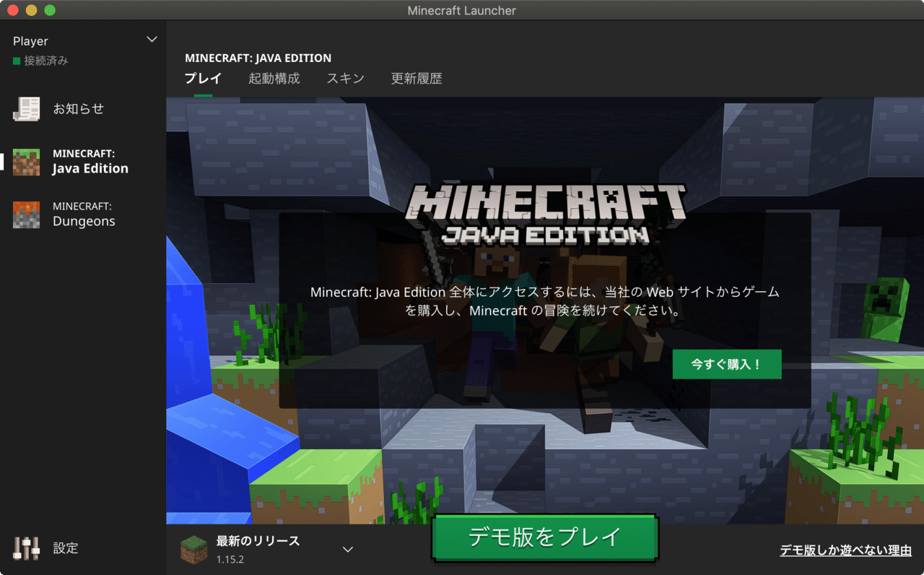Open the お知らせ news section
The height and width of the screenshot is (575, 924).
pyautogui.click(x=79, y=108)
